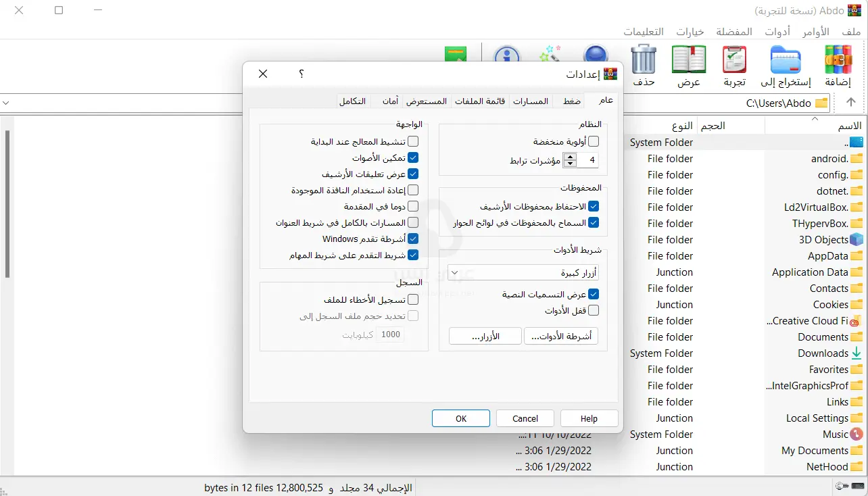Expand the address bar dropdown arrow
Image resolution: width=868 pixels, height=496 pixels.
pos(7,103)
